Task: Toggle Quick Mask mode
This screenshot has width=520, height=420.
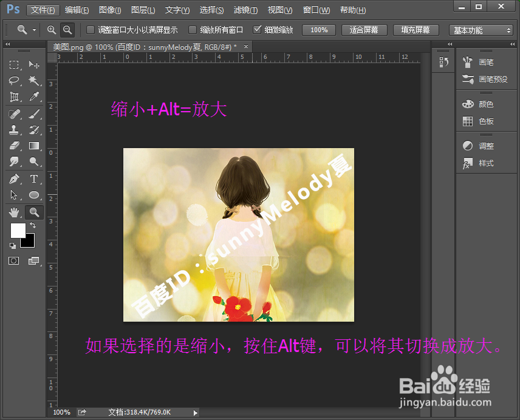Action: coord(13,260)
